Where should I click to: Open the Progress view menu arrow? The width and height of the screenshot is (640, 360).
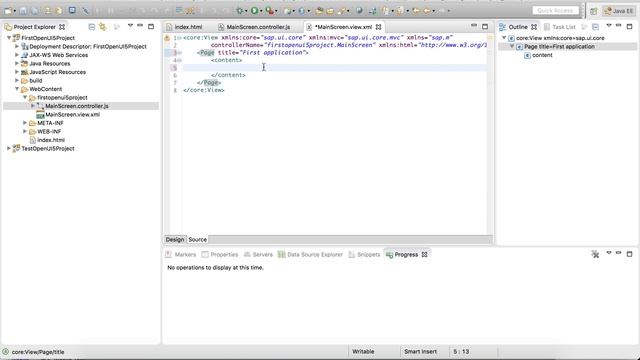609,253
